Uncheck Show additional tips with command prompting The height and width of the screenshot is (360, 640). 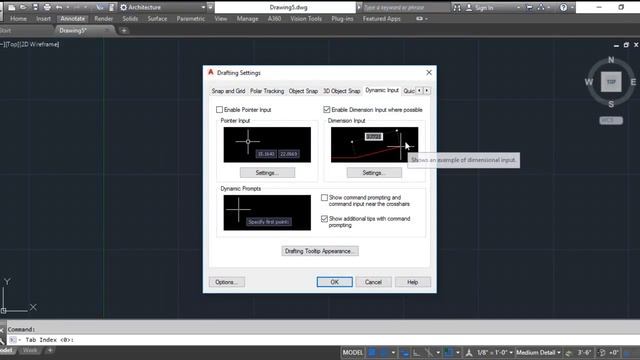(324, 219)
